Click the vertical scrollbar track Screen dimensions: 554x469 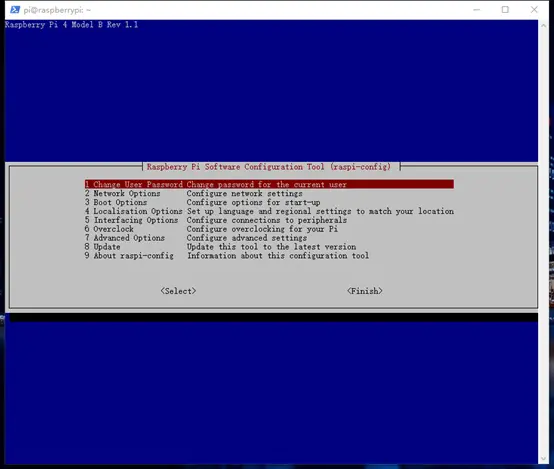pos(544,242)
